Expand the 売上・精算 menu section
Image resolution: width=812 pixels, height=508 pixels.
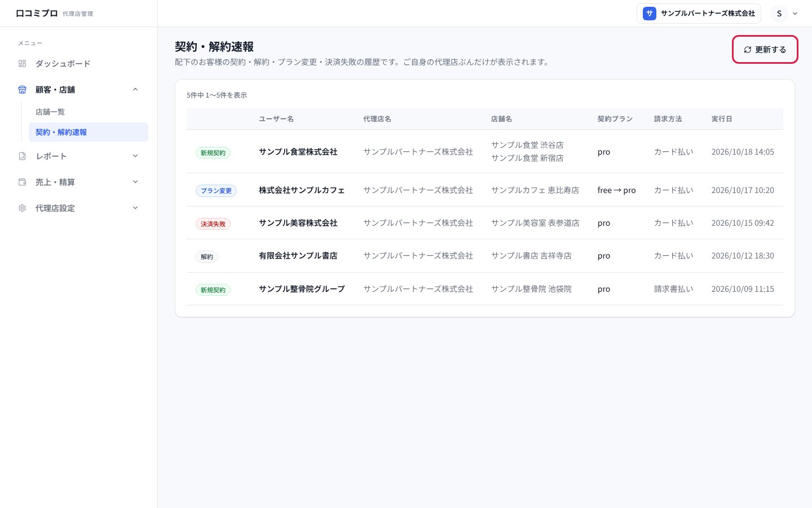tap(135, 182)
